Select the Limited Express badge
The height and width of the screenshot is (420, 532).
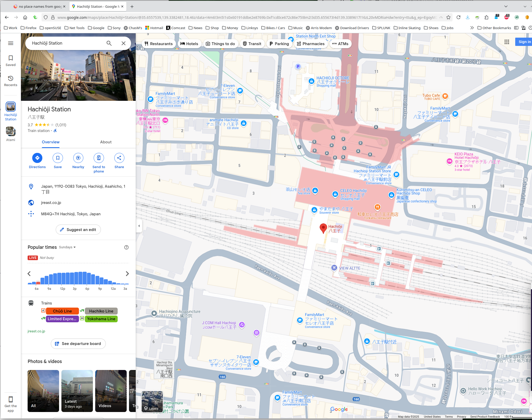62,319
